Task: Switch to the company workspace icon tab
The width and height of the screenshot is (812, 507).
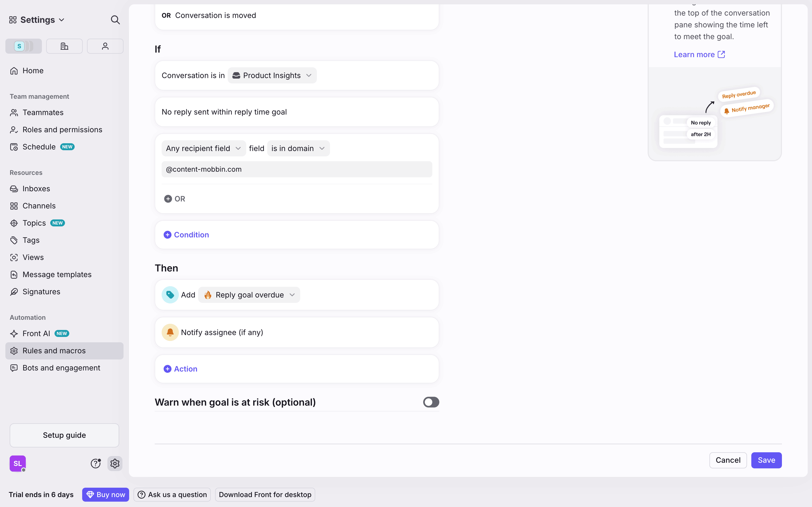Action: (64, 46)
